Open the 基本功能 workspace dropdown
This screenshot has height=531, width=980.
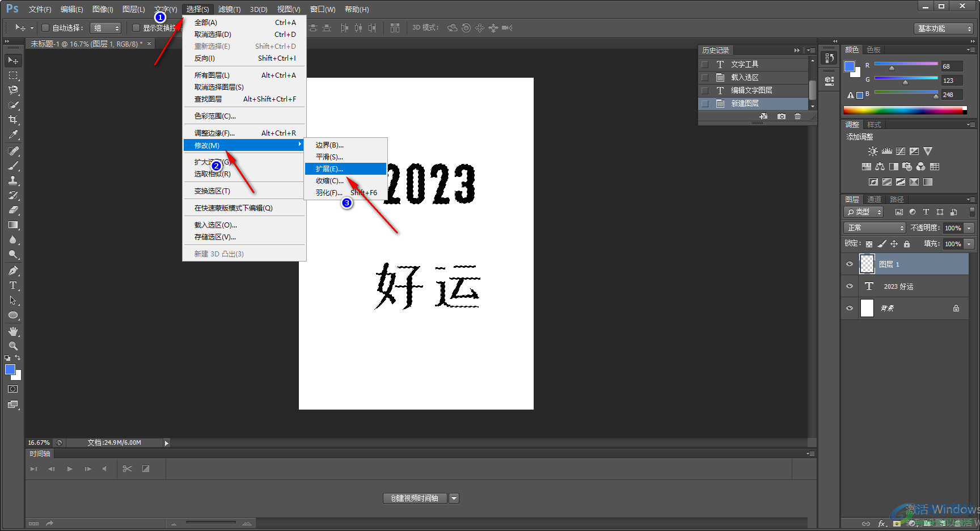[x=944, y=28]
